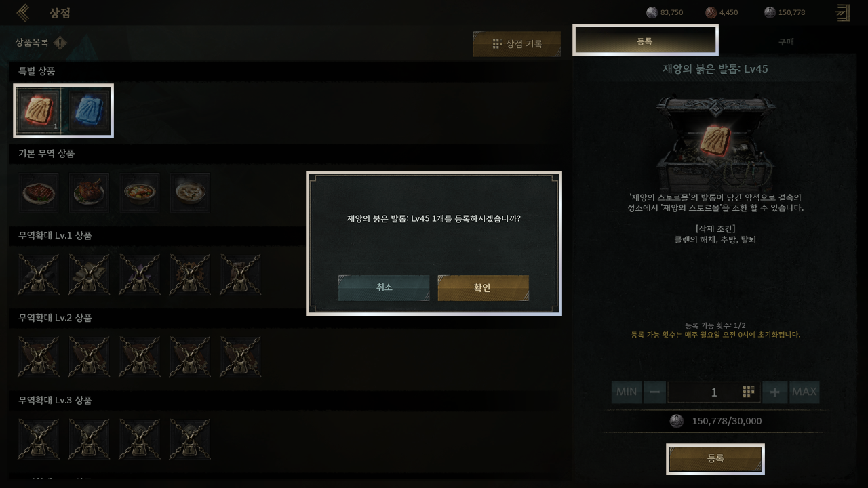Switch to the 등록 tab
868x488 pixels.
(645, 41)
